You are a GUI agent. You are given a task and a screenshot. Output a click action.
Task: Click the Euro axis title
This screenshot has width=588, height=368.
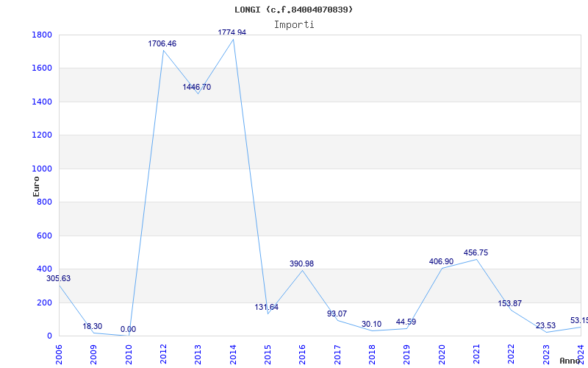[x=36, y=187]
